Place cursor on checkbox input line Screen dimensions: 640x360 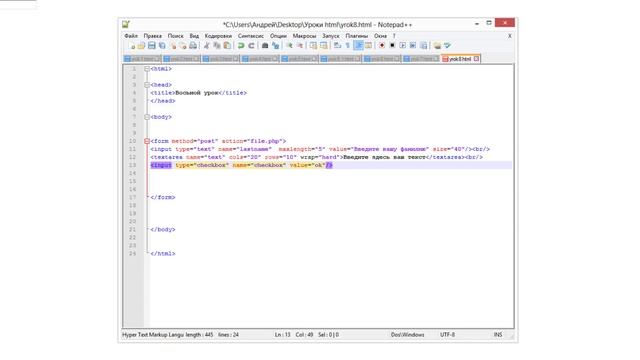pyautogui.click(x=241, y=165)
